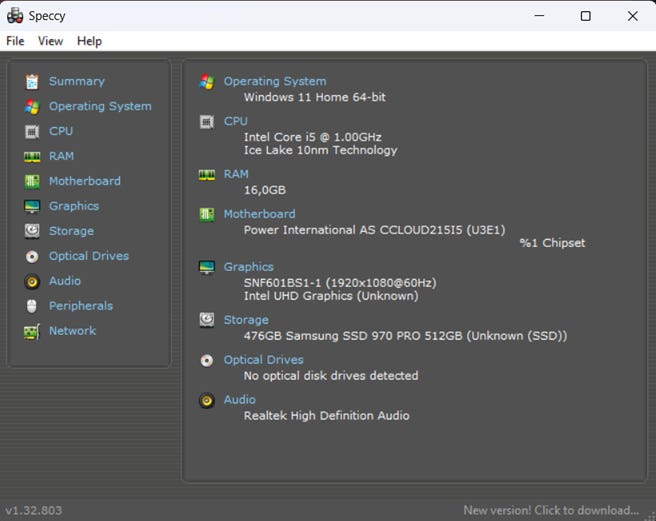
Task: Go to Operating System section in sidebar
Action: coord(100,106)
